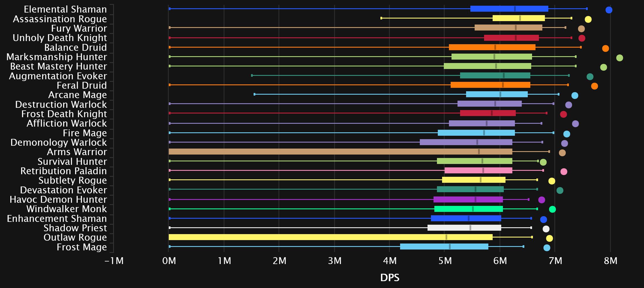This screenshot has height=288, width=644.
Task: Click the 5M tick label on x-axis
Action: pos(445,261)
